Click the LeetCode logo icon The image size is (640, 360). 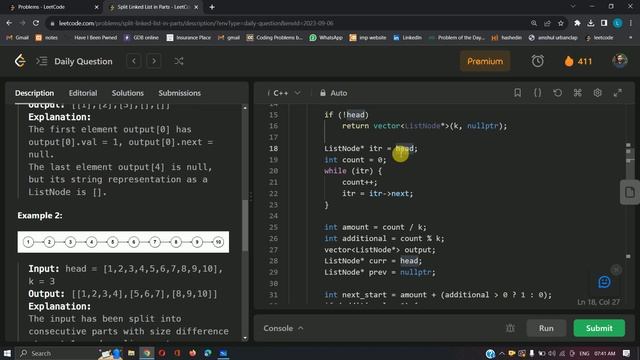(x=20, y=61)
